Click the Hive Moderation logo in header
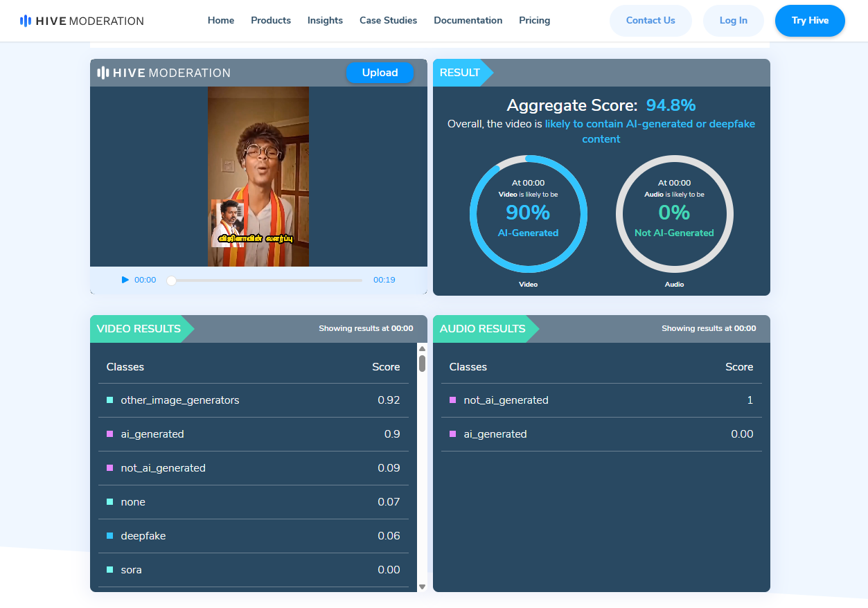868x608 pixels. click(82, 21)
